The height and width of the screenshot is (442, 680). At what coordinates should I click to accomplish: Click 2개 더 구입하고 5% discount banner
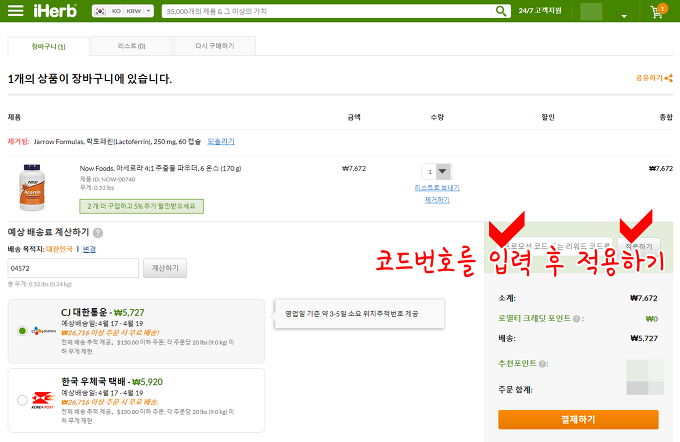(x=141, y=206)
